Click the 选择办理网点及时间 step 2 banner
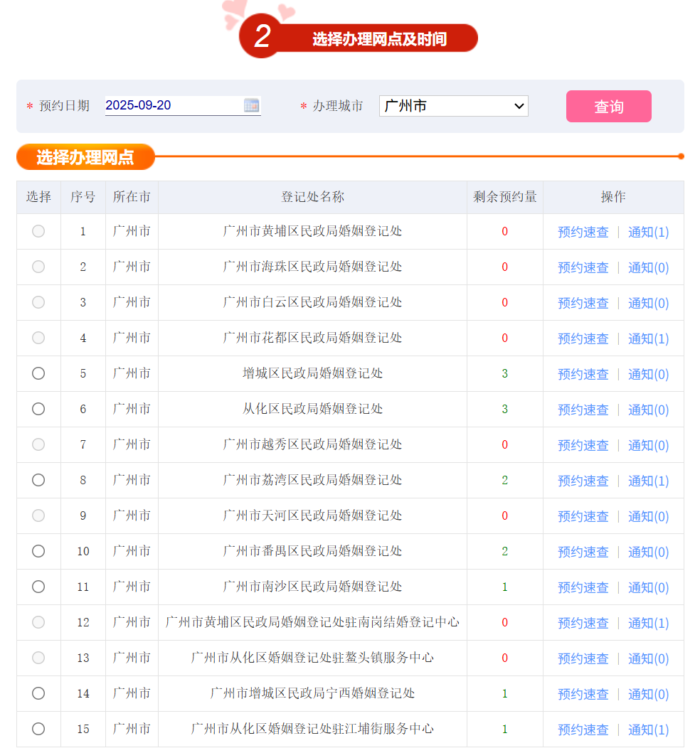 pyautogui.click(x=359, y=36)
